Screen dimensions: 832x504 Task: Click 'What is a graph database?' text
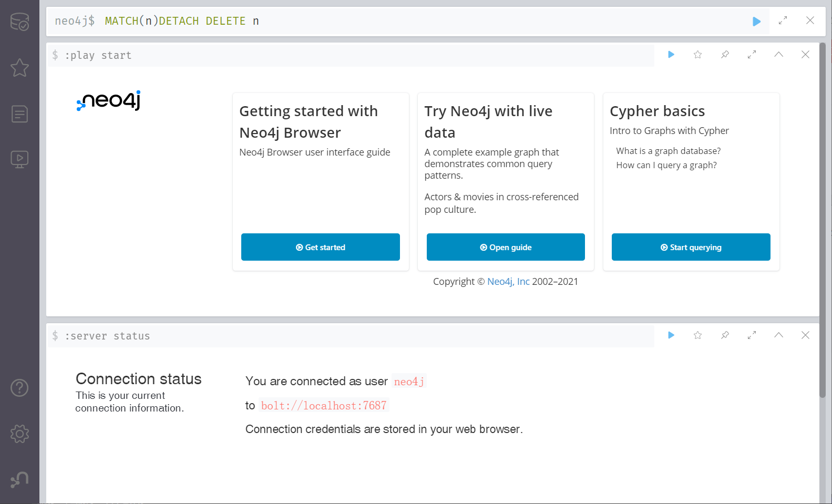click(669, 151)
